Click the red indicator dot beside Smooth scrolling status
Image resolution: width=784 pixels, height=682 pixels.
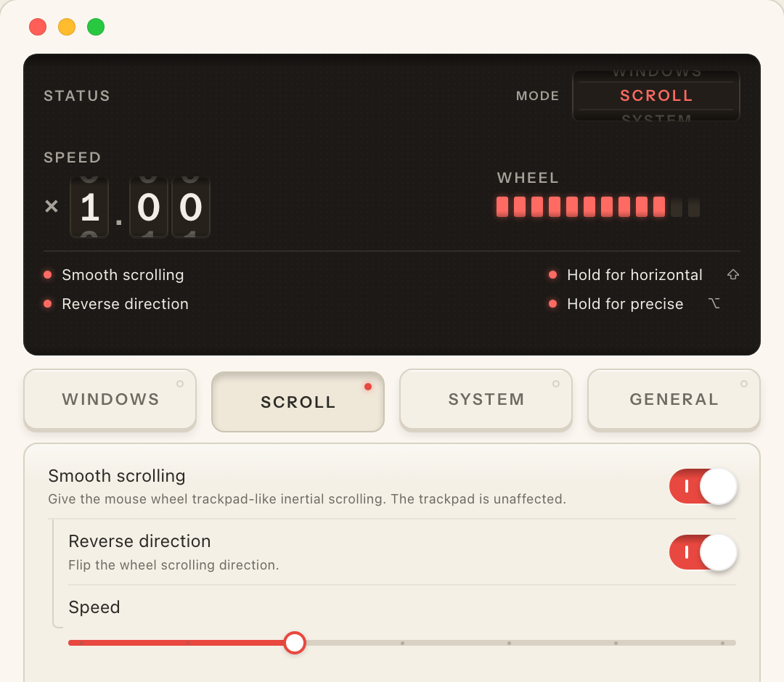[47, 274]
